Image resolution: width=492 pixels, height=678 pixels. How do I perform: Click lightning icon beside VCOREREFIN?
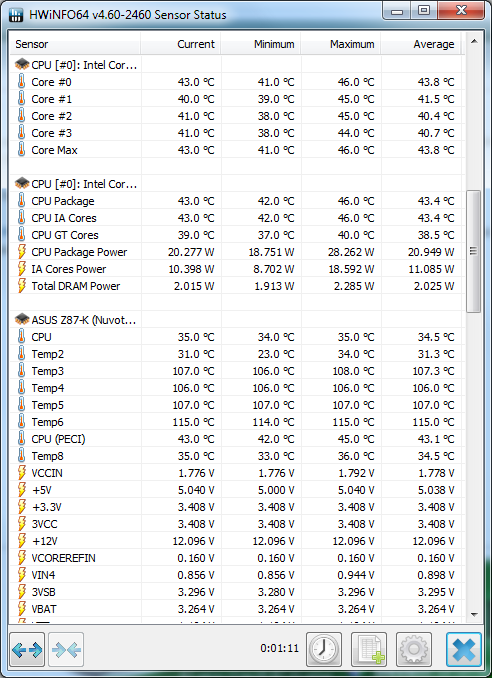point(22,558)
